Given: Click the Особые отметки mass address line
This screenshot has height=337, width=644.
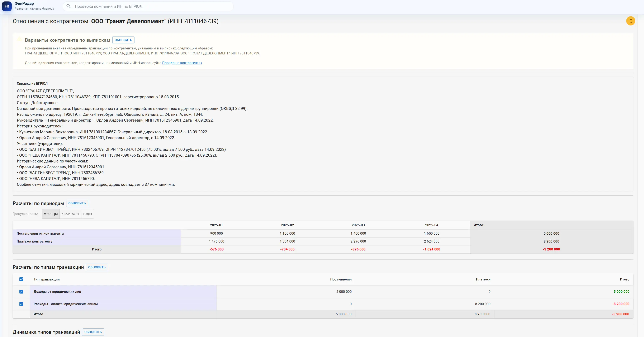Looking at the screenshot, I should pyautogui.click(x=96, y=185).
